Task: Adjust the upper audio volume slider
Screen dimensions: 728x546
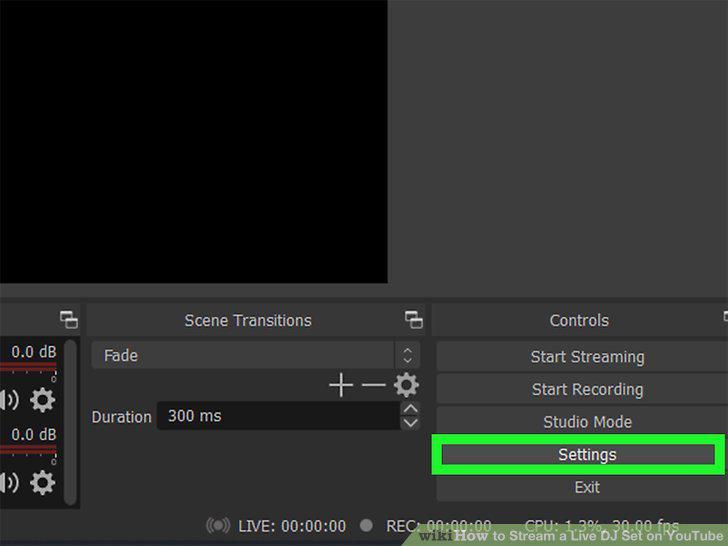Action: [28, 367]
